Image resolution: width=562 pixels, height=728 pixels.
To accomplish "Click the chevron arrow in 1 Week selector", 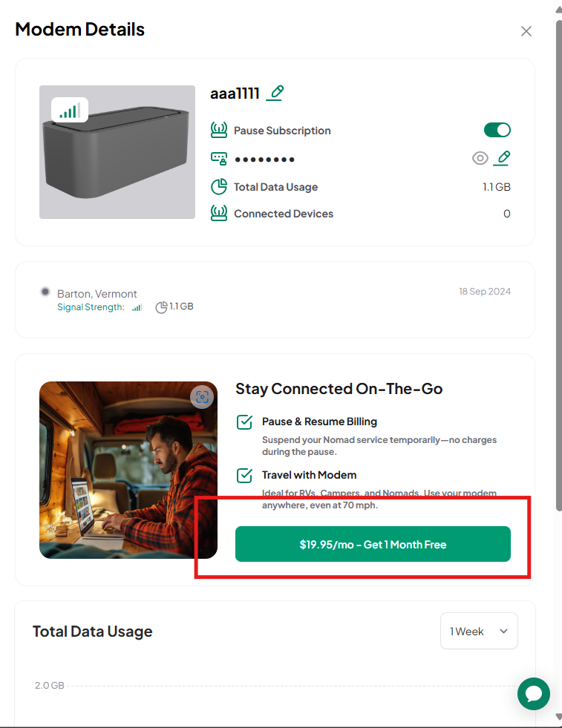I will click(503, 631).
